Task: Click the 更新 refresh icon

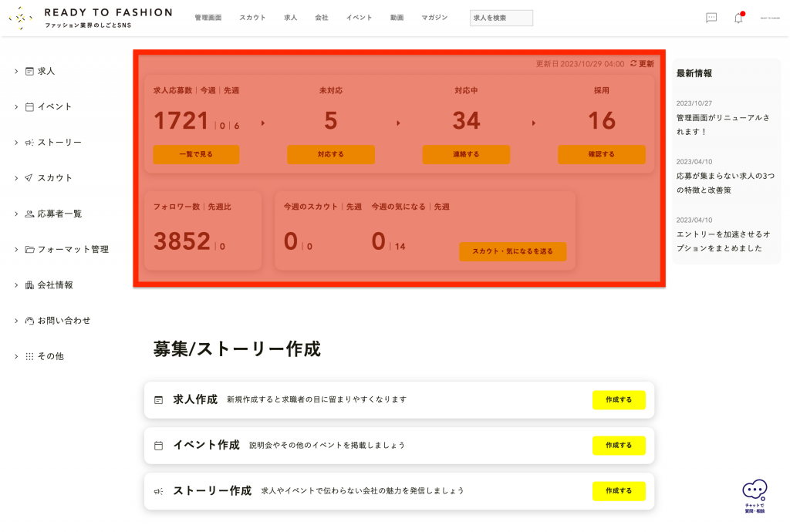Action: pyautogui.click(x=633, y=64)
